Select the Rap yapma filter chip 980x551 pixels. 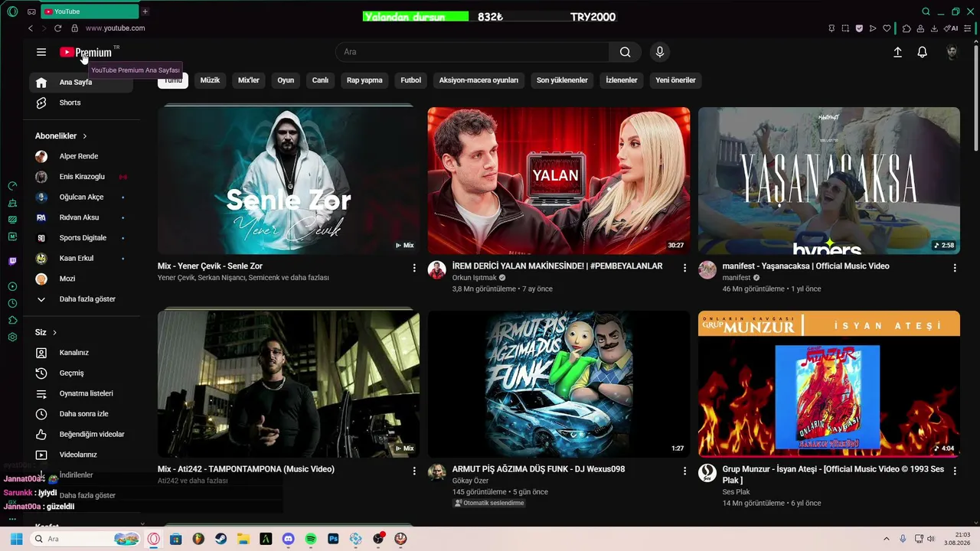364,80
